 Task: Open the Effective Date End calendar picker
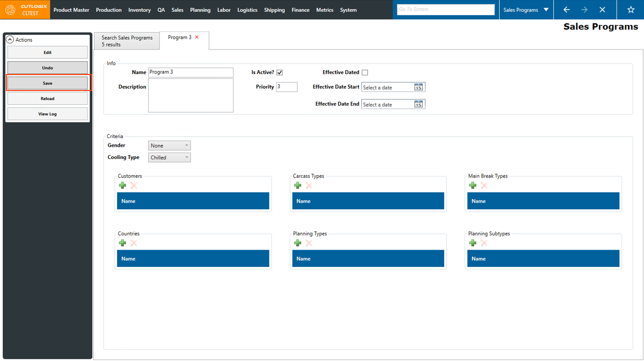[418, 104]
